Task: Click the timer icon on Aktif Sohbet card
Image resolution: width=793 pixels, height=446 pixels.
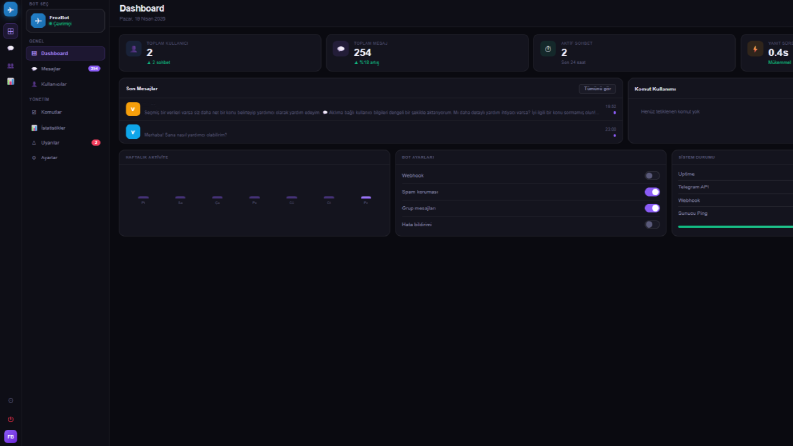Action: pos(548,49)
